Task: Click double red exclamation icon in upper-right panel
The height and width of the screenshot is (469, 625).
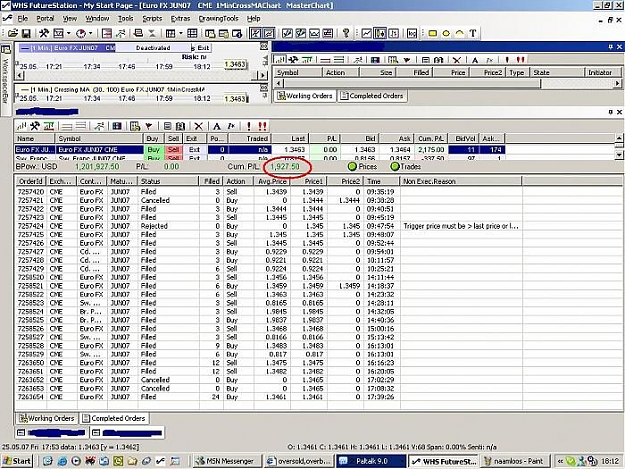Action: [520, 60]
